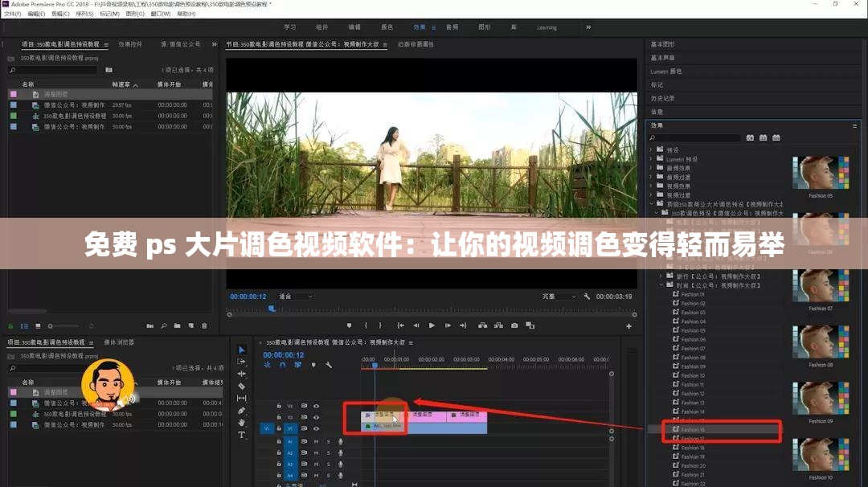Switch to the 音频 workspace tab
Viewport: 868px width, 487px height.
coord(452,27)
